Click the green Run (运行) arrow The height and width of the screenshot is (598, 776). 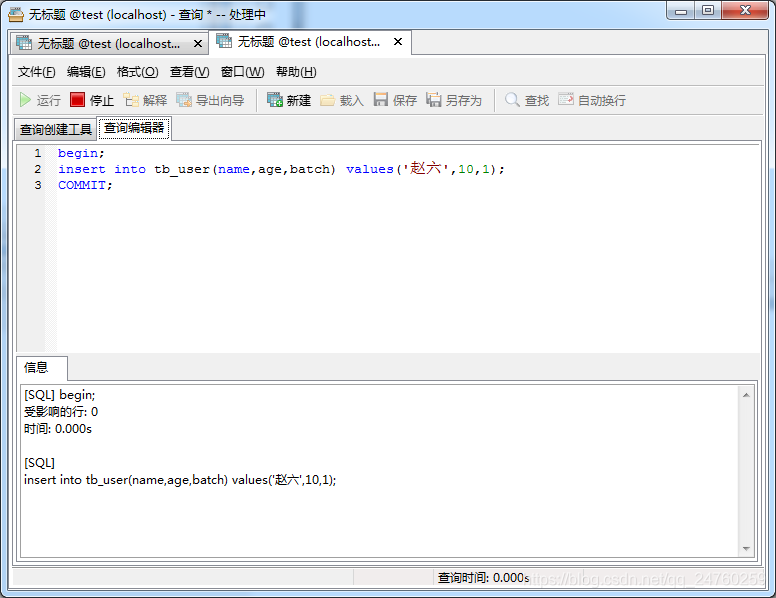tap(25, 100)
